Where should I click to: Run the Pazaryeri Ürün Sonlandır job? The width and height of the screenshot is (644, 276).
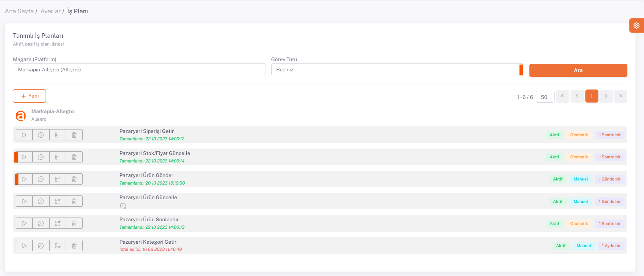pyautogui.click(x=24, y=223)
